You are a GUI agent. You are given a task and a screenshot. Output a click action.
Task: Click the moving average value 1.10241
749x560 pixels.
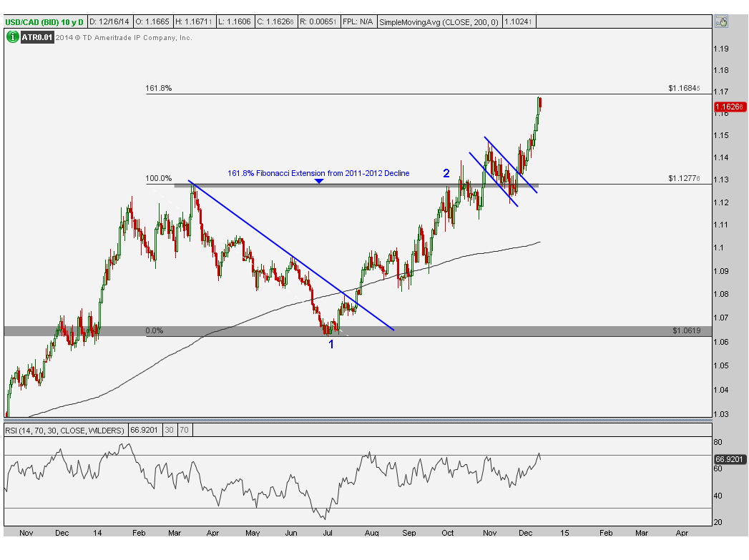(x=519, y=22)
